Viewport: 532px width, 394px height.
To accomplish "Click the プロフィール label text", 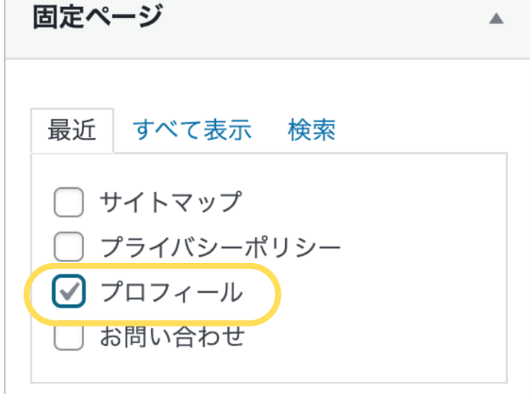I will 171,292.
